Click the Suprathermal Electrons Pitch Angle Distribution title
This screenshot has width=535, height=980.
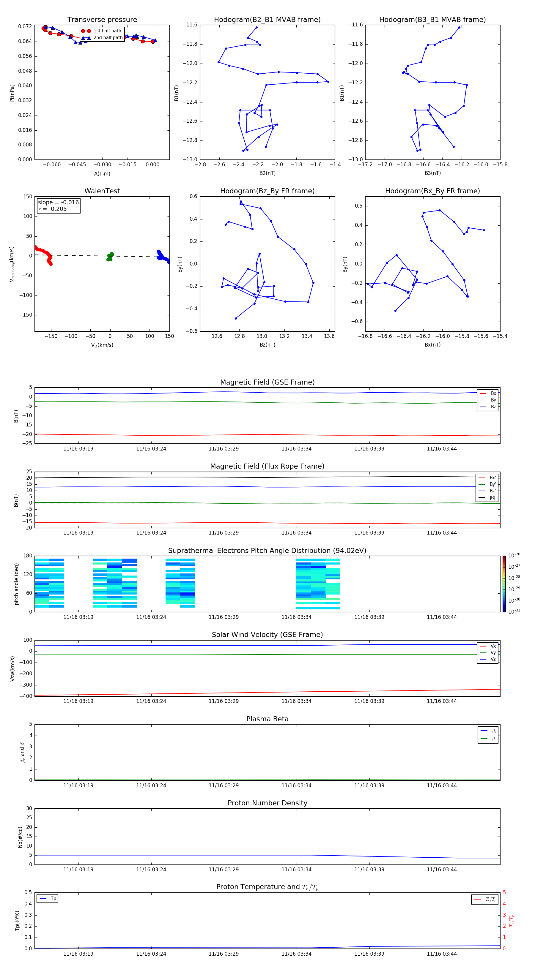click(267, 551)
